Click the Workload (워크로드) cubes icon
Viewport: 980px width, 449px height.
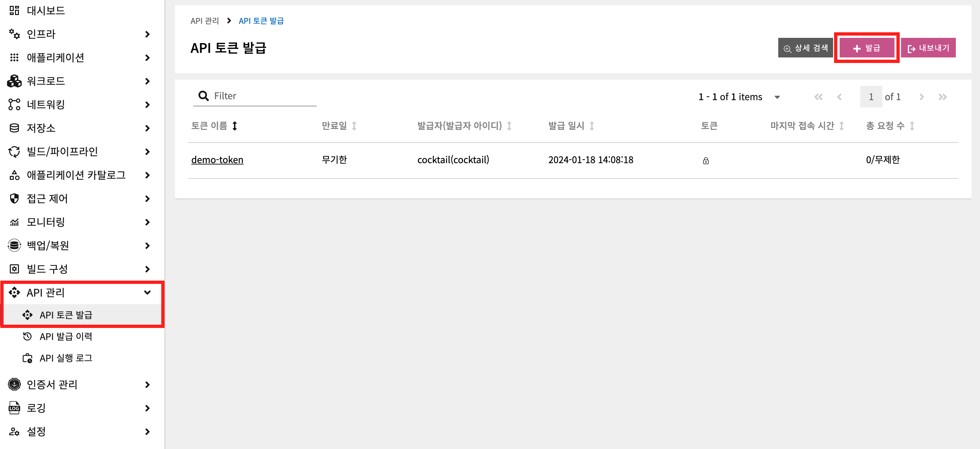(x=14, y=81)
